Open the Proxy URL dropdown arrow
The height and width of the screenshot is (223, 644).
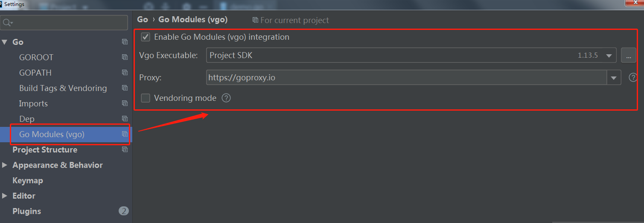tap(614, 78)
